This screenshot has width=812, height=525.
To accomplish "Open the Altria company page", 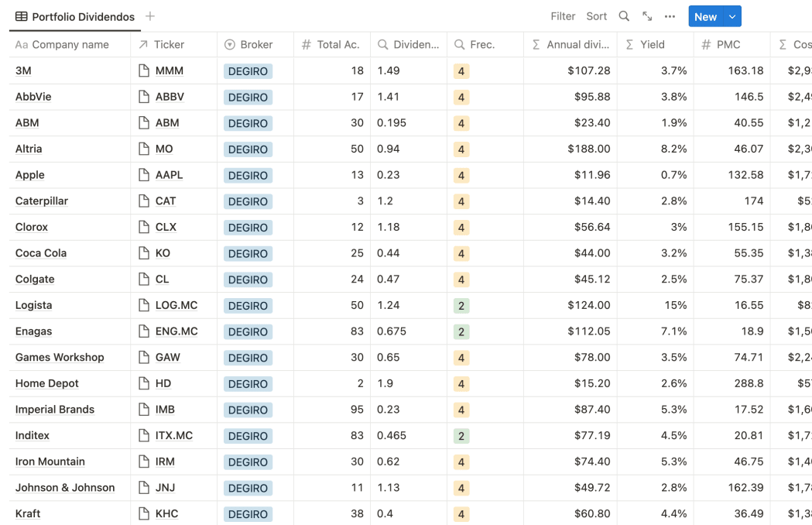I will point(29,149).
